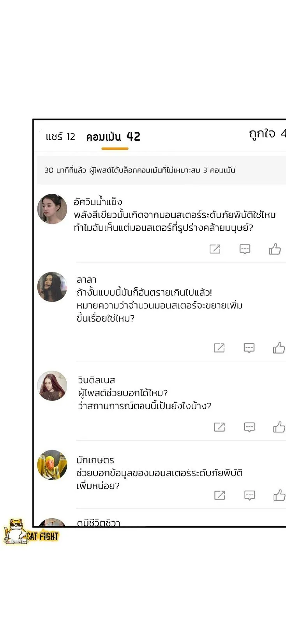Like the comment by ลาลา
Viewport: 286px width, 644px height.
coord(279,348)
